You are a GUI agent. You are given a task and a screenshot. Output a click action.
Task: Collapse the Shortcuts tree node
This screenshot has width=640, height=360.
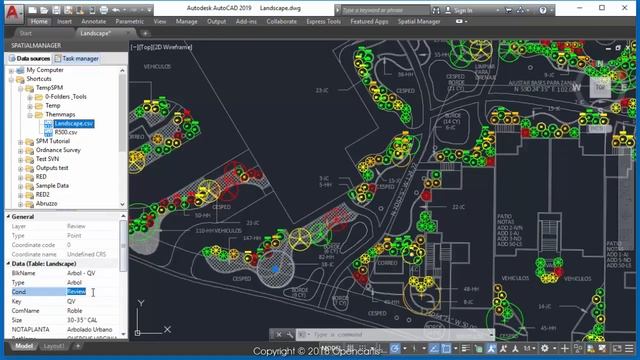click(11, 79)
